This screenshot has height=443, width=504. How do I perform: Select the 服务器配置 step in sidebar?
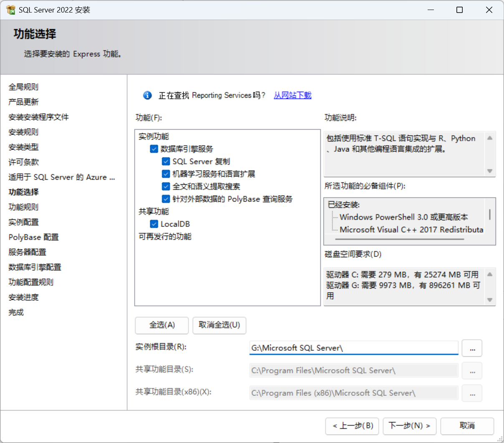tap(28, 252)
